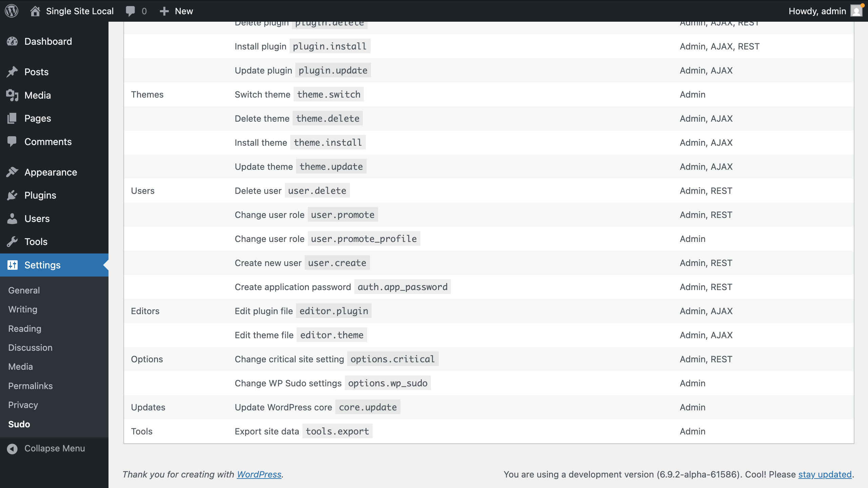Click the theme.install code label
The image size is (868, 488).
[x=328, y=142]
